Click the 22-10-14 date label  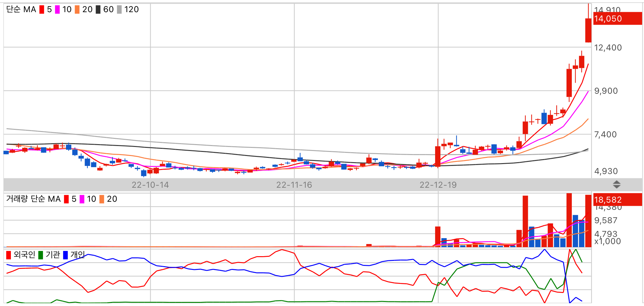coord(150,185)
